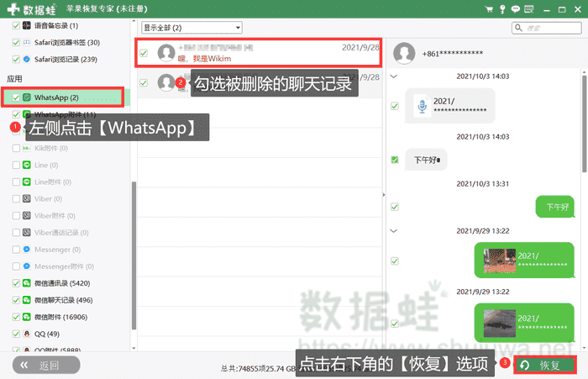Image resolution: width=588 pixels, height=379 pixels.
Task: Click the Messenger附件 icon
Action: point(27,266)
